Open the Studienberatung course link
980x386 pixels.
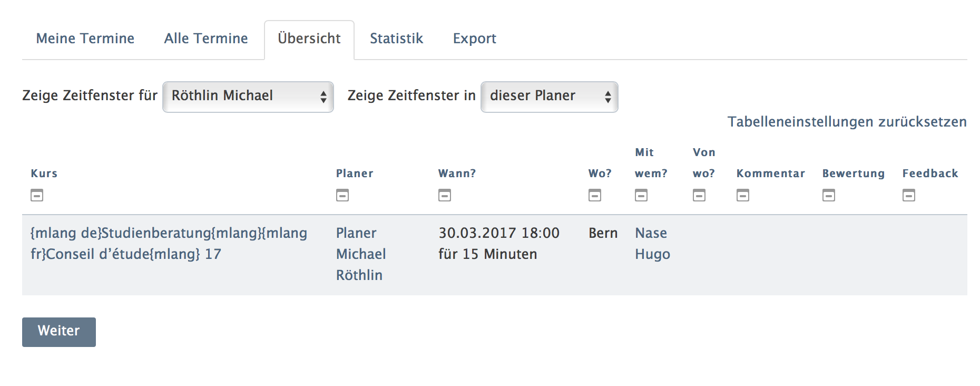pos(169,244)
